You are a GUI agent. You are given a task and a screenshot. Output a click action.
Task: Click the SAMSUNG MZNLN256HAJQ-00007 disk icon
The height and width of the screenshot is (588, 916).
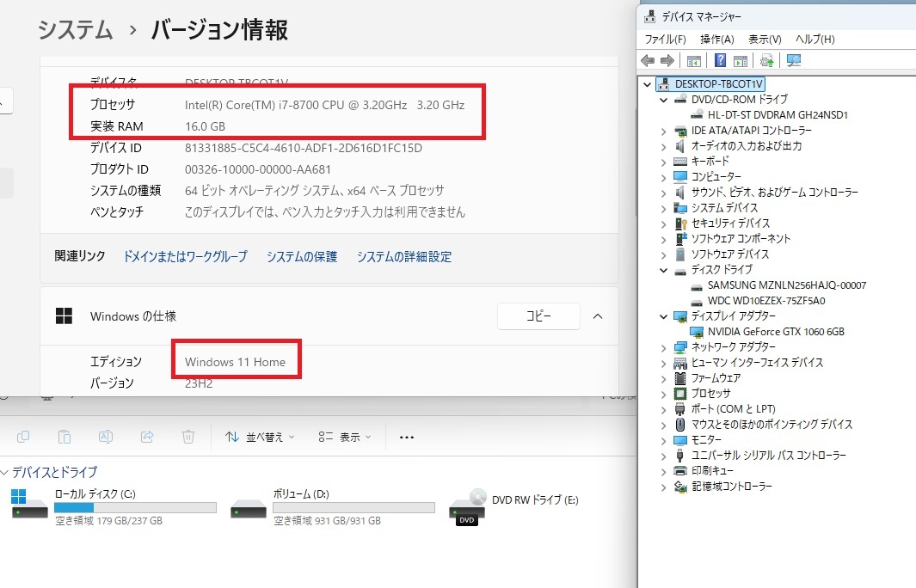(x=697, y=286)
